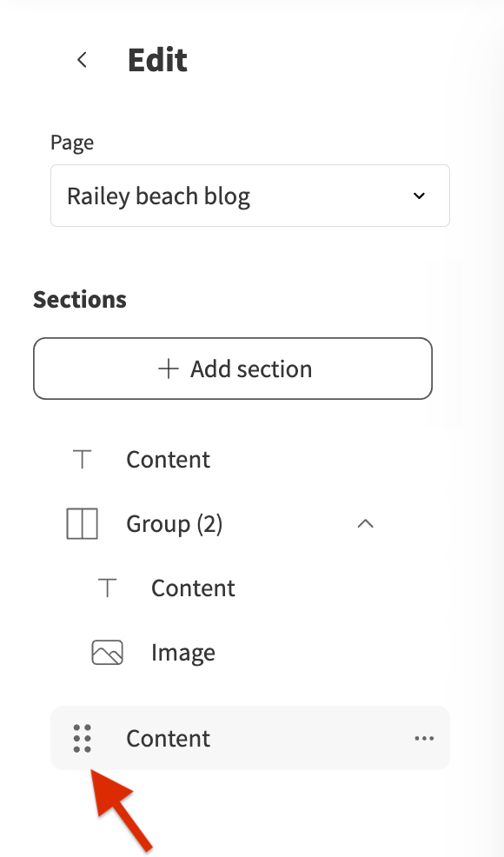
Task: Click the Page label above the dropdown
Action: click(x=72, y=143)
